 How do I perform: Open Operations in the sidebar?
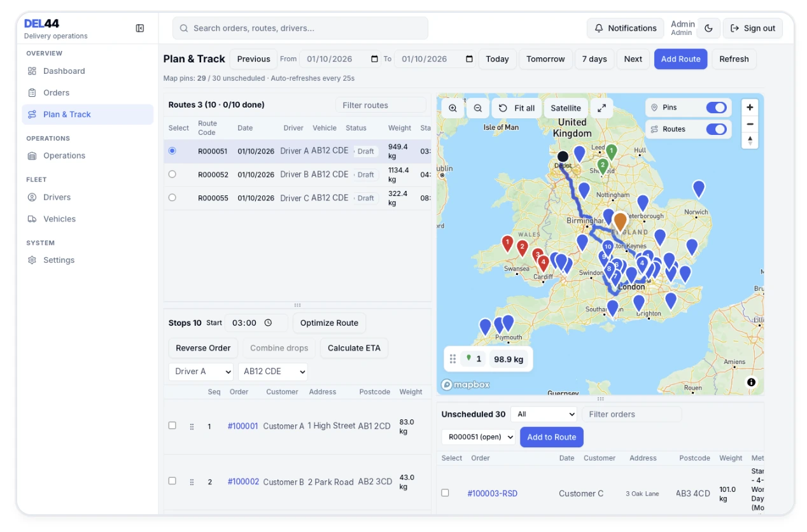point(87,156)
